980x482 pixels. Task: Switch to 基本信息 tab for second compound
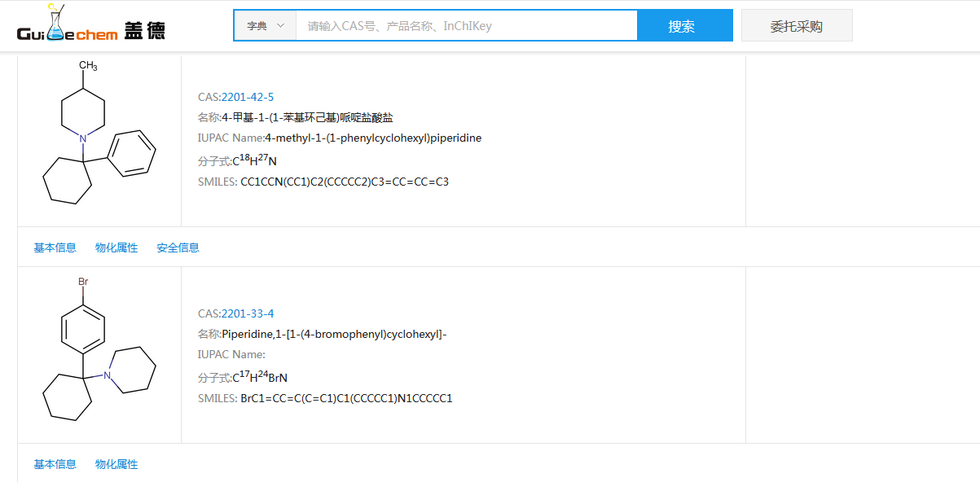point(54,463)
